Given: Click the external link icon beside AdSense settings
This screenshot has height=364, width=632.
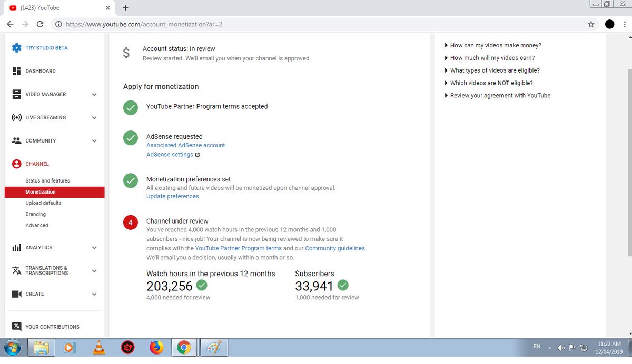Looking at the screenshot, I should tap(197, 155).
